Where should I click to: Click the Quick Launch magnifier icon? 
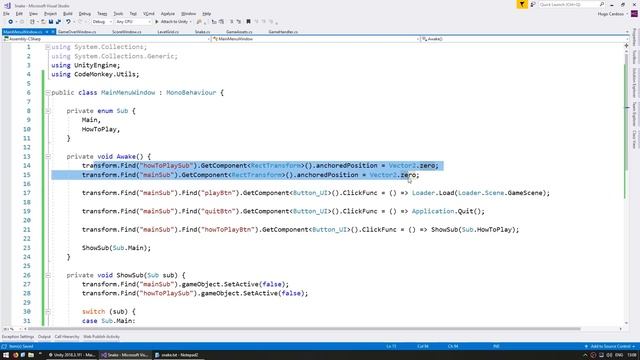[x=602, y=4]
